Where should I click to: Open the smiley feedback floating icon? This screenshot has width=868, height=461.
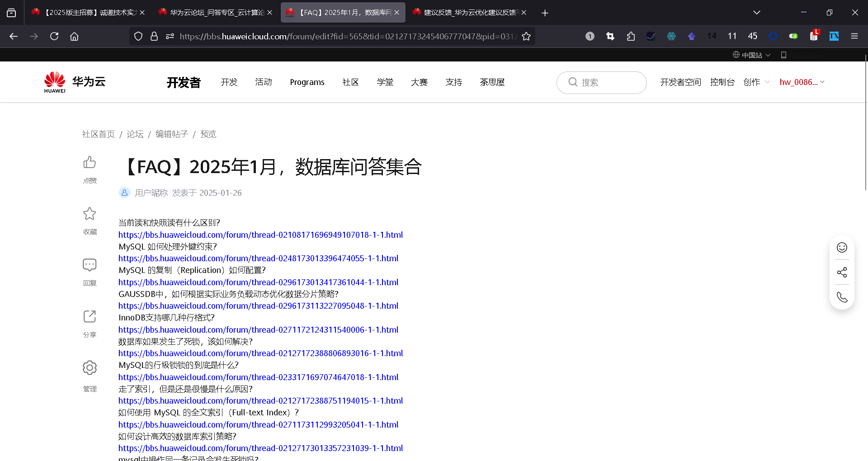click(842, 247)
